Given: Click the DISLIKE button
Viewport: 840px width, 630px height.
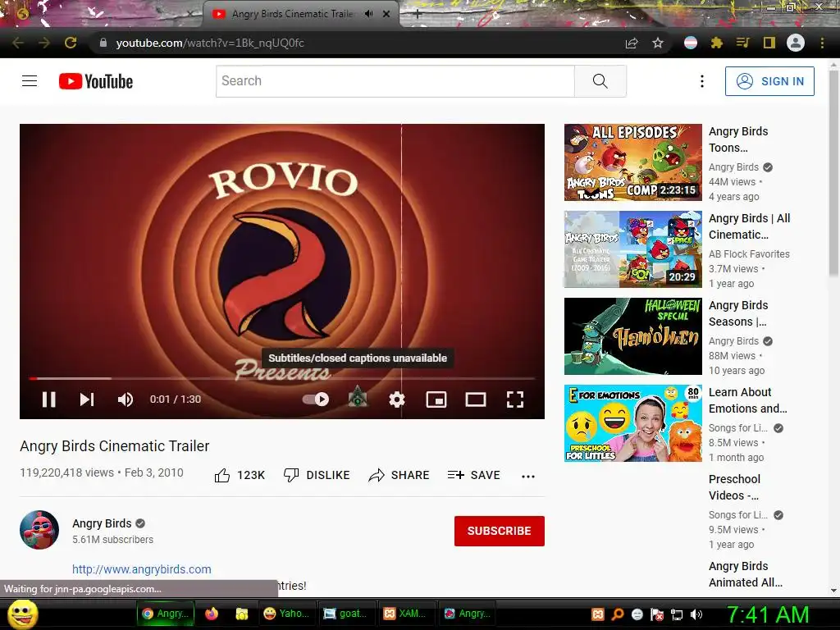Looking at the screenshot, I should tap(317, 475).
